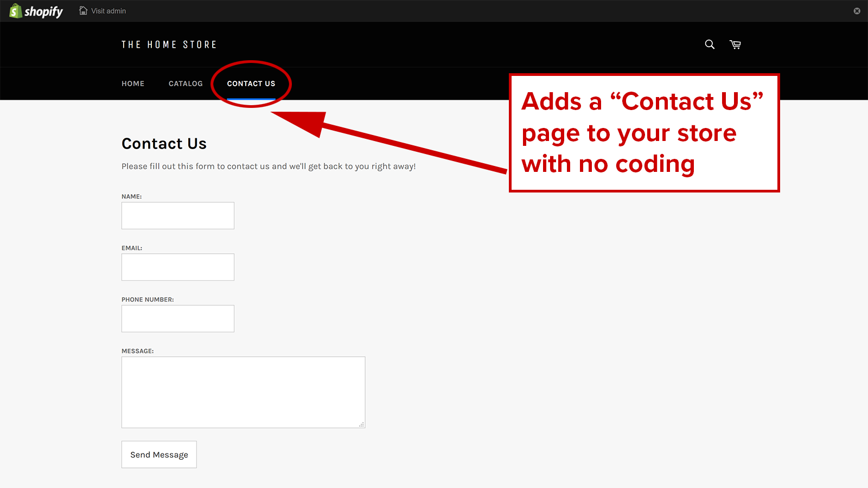868x488 pixels.
Task: Click the NAME: field label
Action: (x=132, y=196)
